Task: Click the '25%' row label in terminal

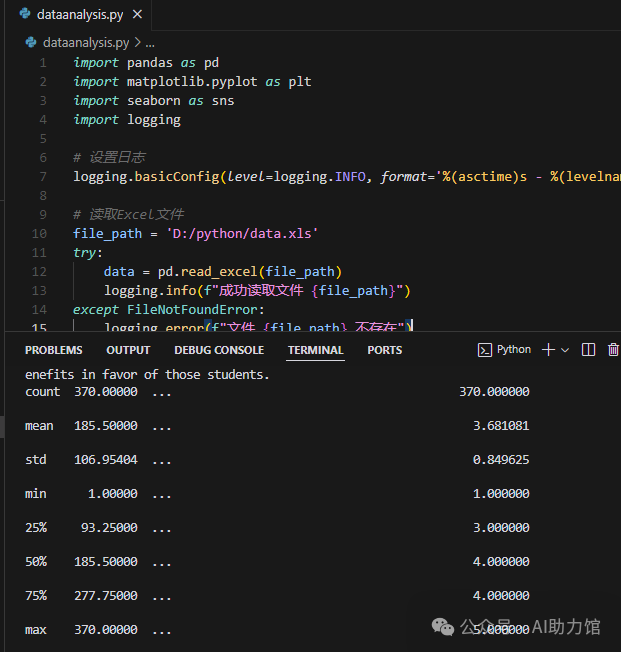Action: (x=36, y=528)
